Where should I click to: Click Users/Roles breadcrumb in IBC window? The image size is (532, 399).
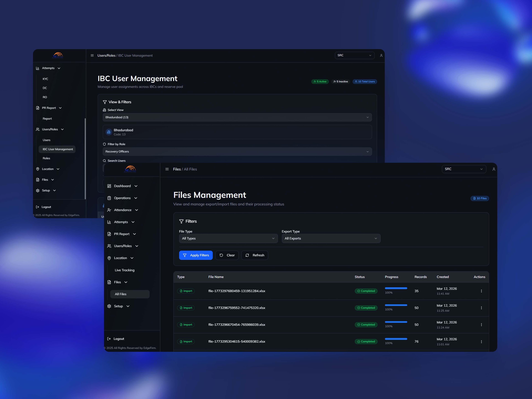[x=106, y=56]
